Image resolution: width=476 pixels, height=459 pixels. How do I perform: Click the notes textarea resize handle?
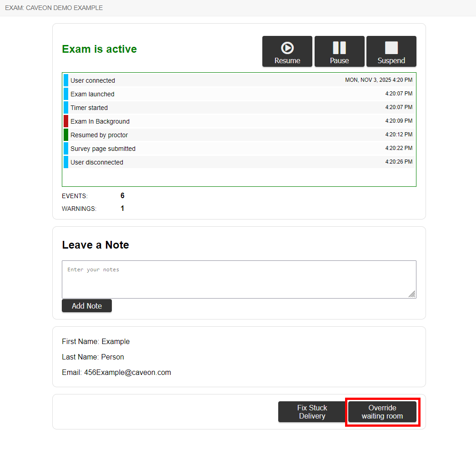click(412, 294)
